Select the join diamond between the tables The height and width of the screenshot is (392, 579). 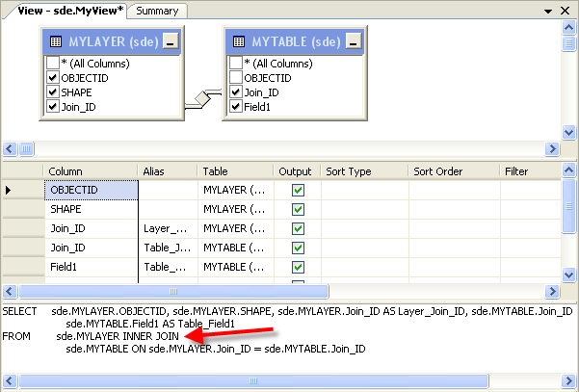(x=202, y=98)
